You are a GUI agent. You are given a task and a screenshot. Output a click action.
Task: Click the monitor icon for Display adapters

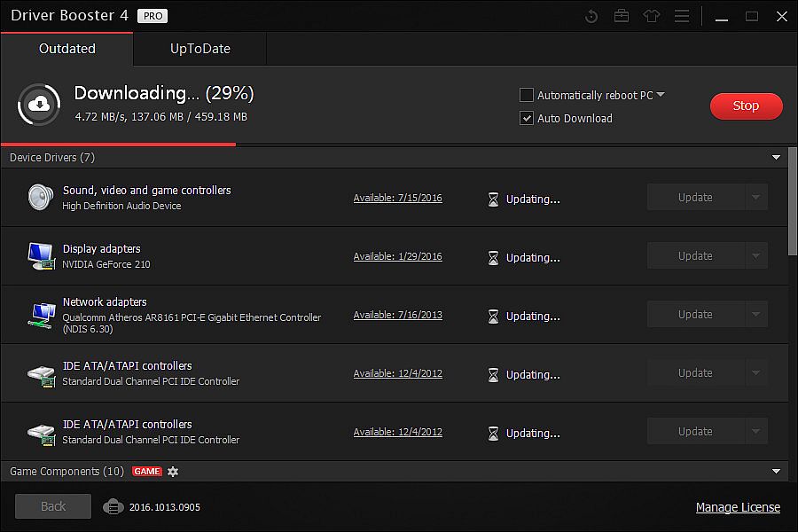click(x=41, y=255)
